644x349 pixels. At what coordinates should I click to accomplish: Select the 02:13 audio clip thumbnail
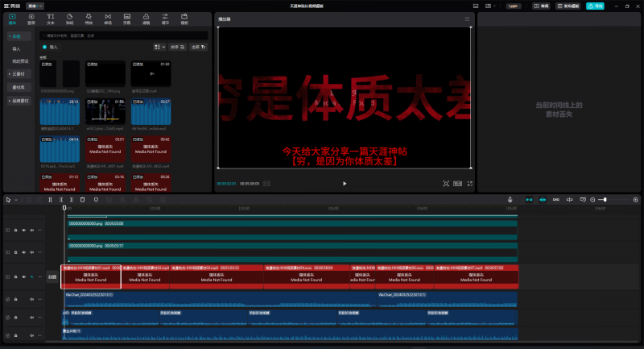point(60,111)
